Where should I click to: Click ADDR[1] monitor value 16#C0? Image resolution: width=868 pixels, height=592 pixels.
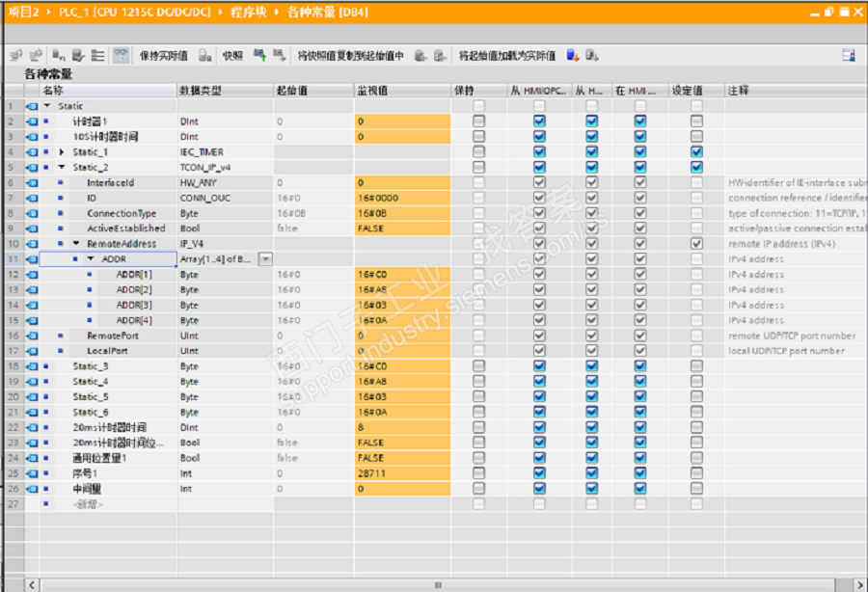coord(402,275)
